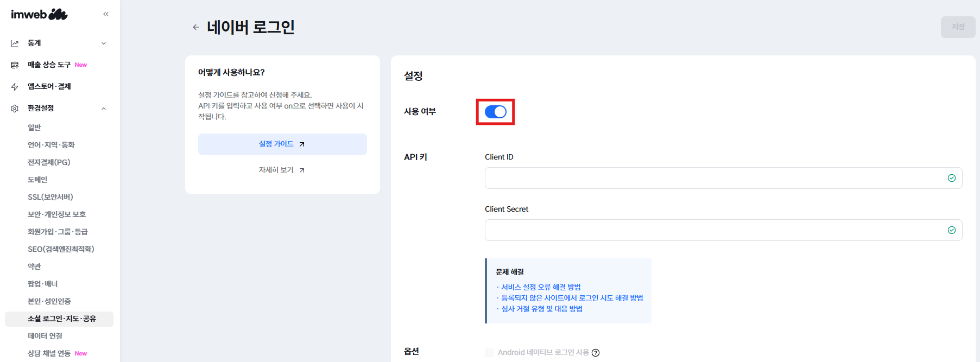Click the imweb logo
980x362 pixels.
pyautogui.click(x=39, y=14)
